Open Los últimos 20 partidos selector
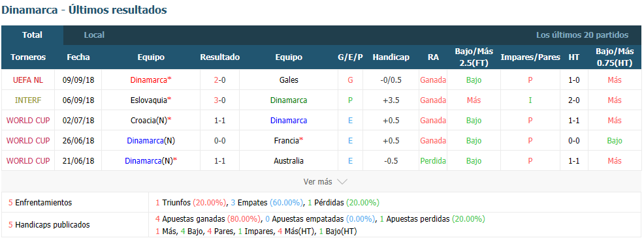This screenshot has height=238, width=644. (582, 35)
